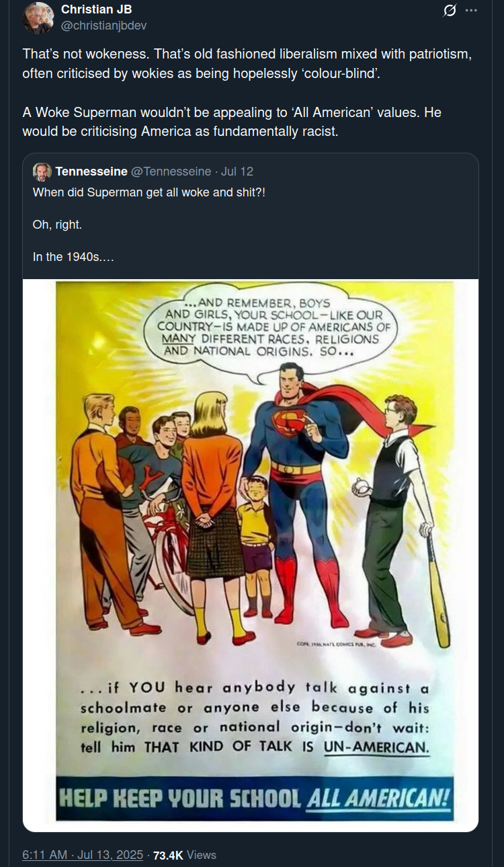
Task: Click the 6:11 AM Jul 13, 2025 timestamp
Action: (83, 855)
